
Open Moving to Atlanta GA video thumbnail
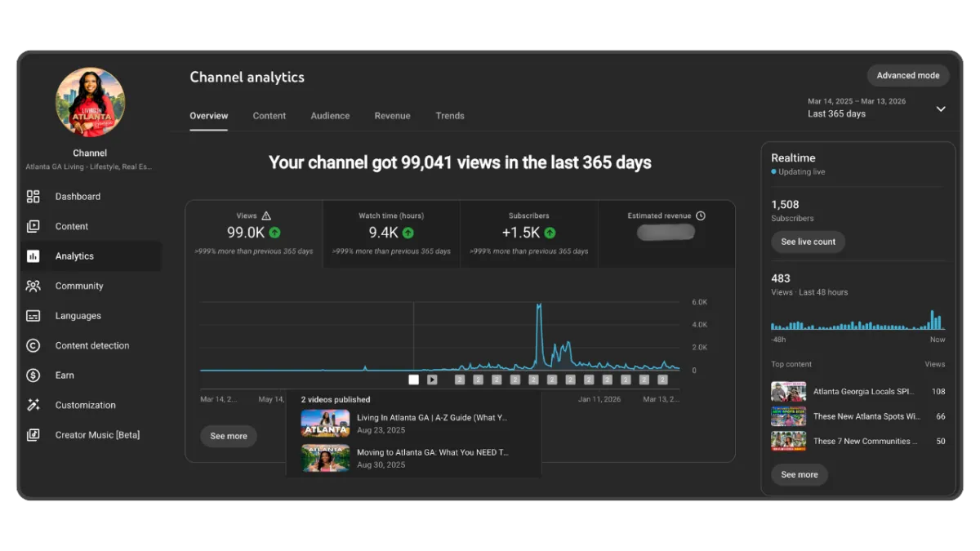325,458
